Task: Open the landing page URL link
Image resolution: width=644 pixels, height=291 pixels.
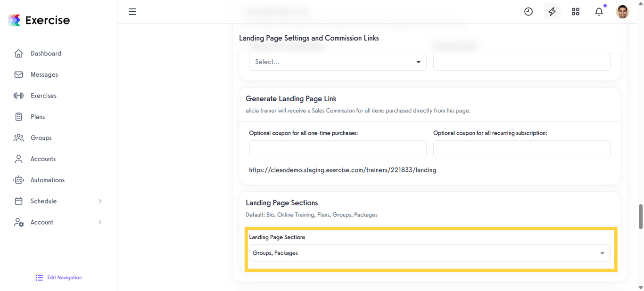Action: click(343, 170)
